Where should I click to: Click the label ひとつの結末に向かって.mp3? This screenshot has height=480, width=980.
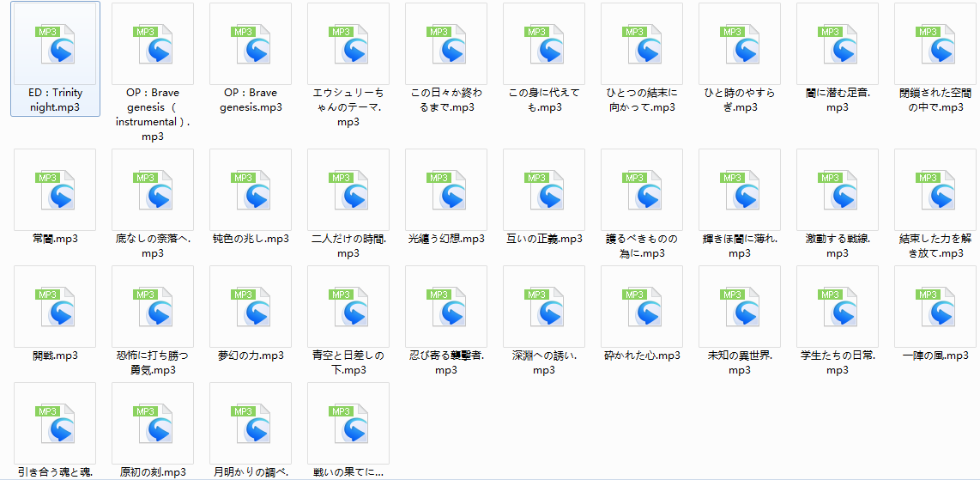click(x=642, y=100)
